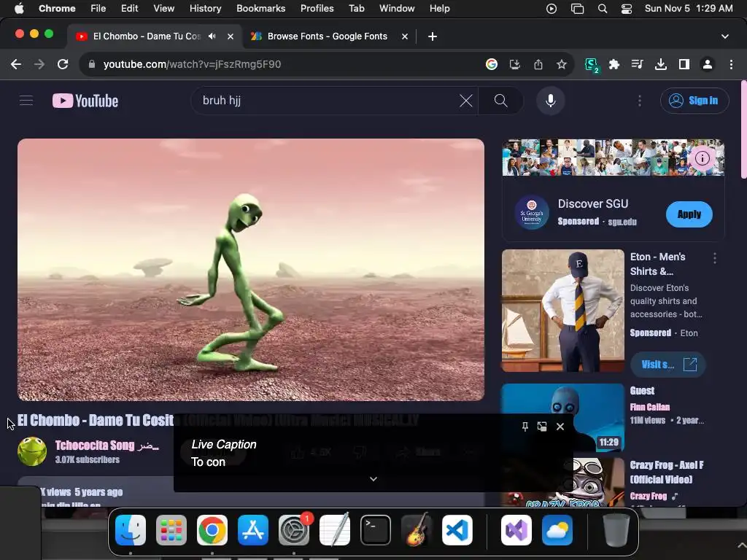Open the Tchococita Song frog avatar

pyautogui.click(x=32, y=451)
